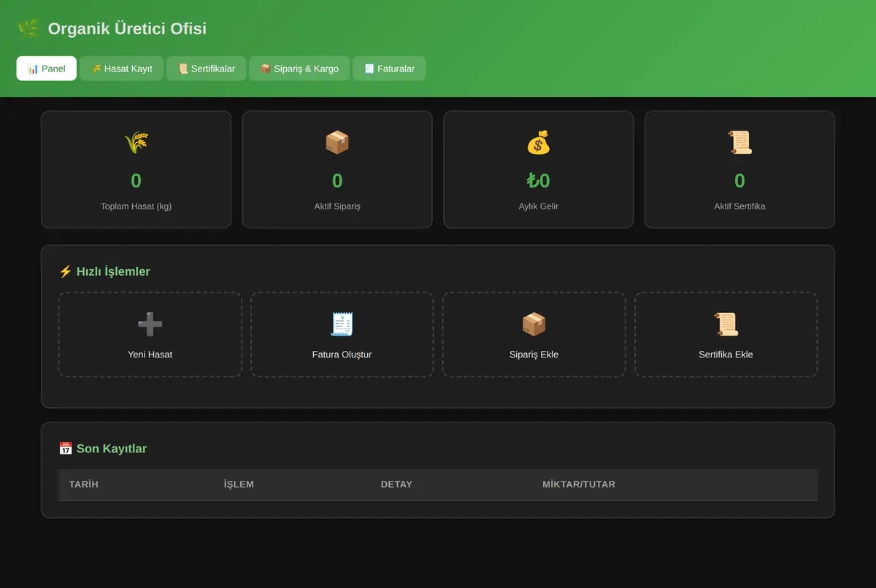Click the Yeni Hasat quick action label
Image resolution: width=876 pixels, height=588 pixels.
[150, 355]
